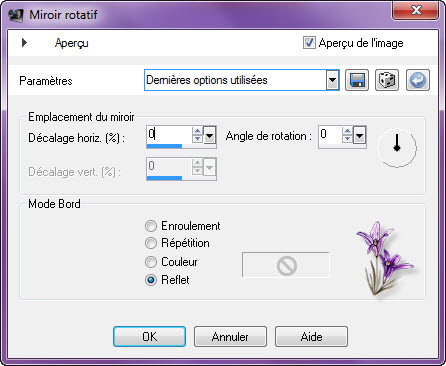Viewport: 446px width, 366px height.
Task: Close the Miroir rotatif dialog
Action: click(x=416, y=11)
